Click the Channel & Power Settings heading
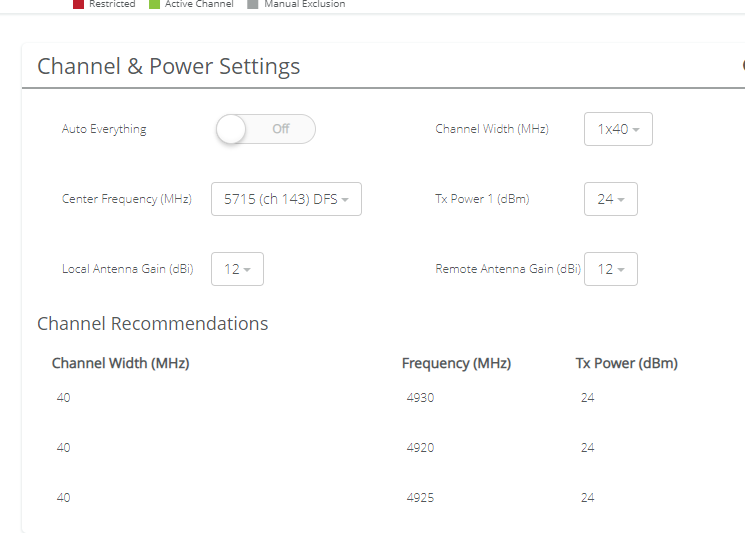Viewport: 745px width, 533px height. click(168, 67)
